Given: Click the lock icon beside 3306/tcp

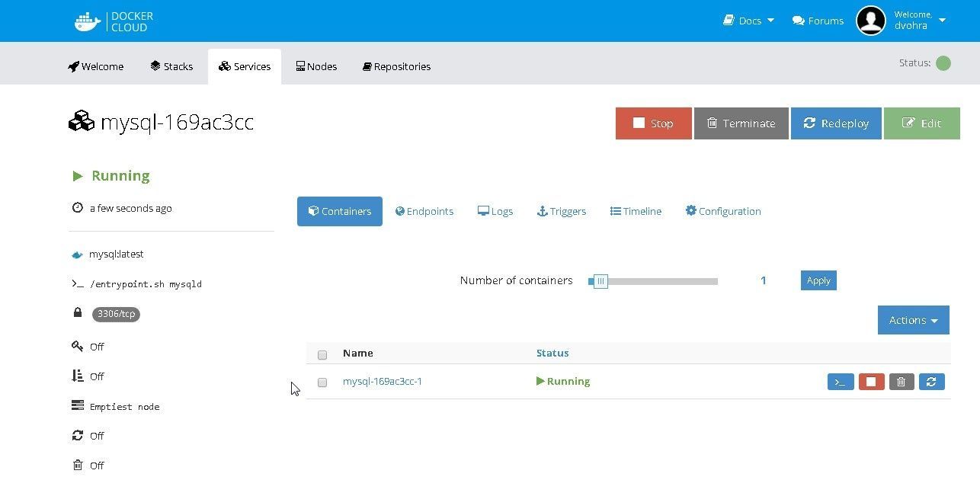Looking at the screenshot, I should pos(77,312).
